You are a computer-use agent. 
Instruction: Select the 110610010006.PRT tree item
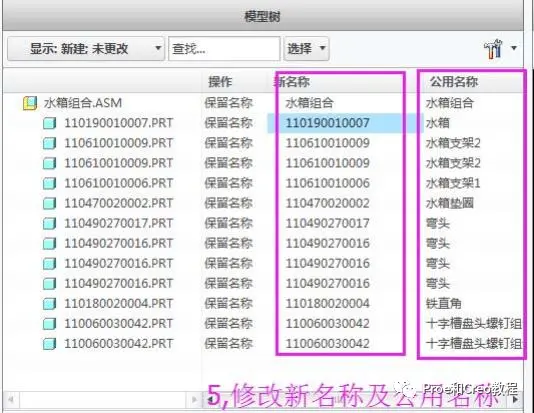pos(119,183)
